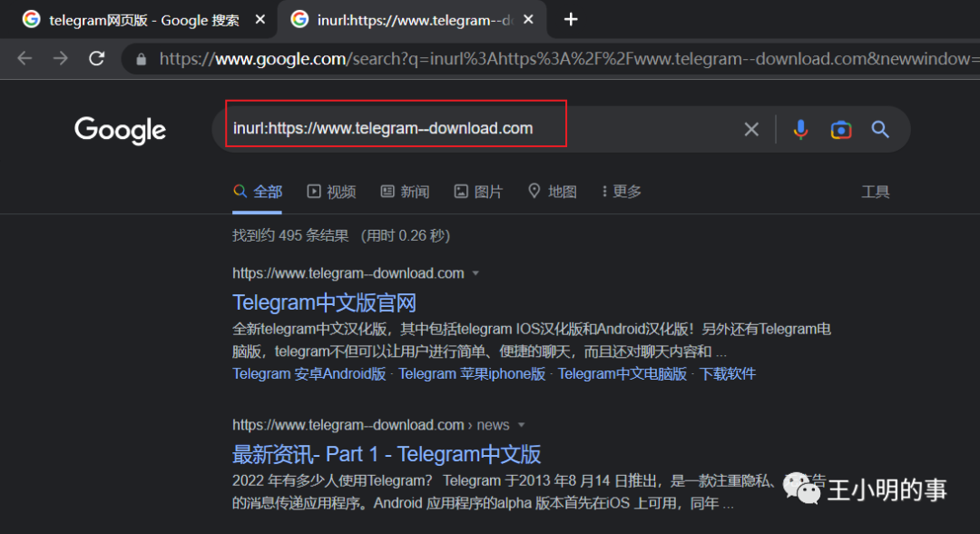This screenshot has height=534, width=980.
Task: Open the 工具 search tools
Action: (x=875, y=192)
